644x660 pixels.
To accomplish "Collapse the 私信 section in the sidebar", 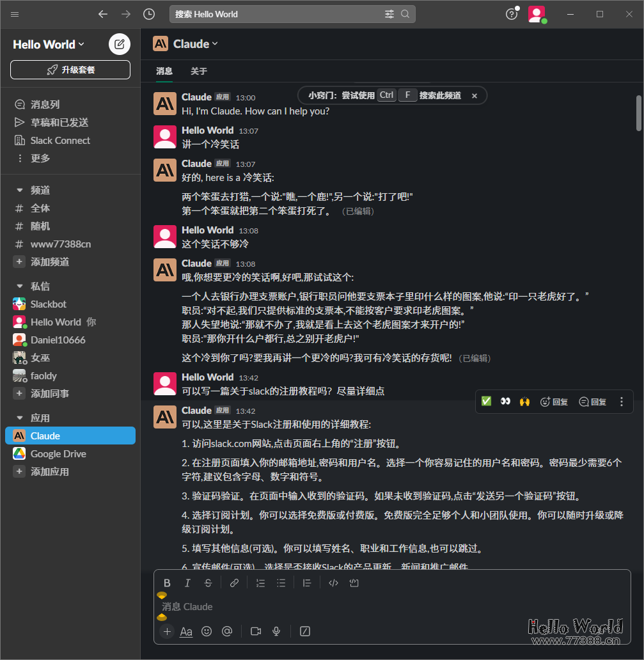I will [x=19, y=285].
